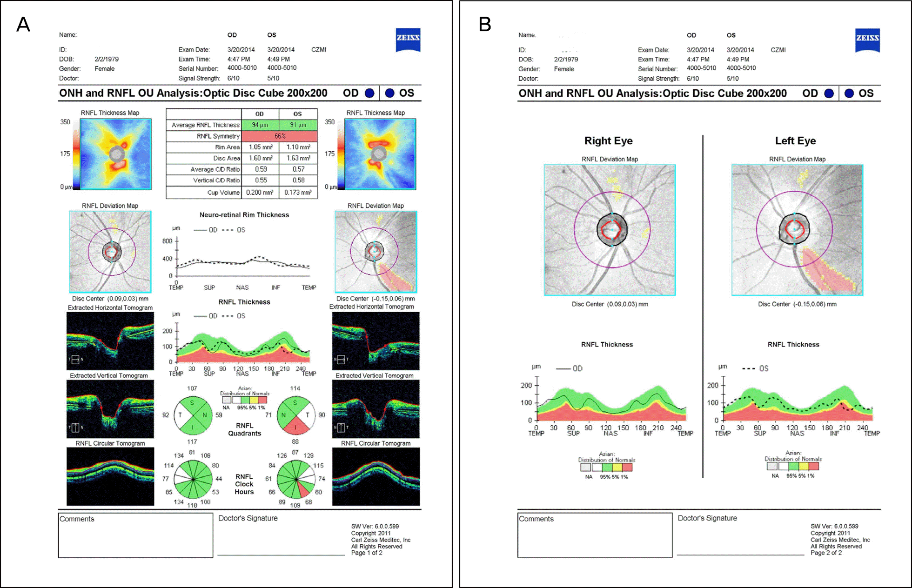Click the color scale bar beside OD thickness map
Screen dimensions: 912x588
(76, 154)
